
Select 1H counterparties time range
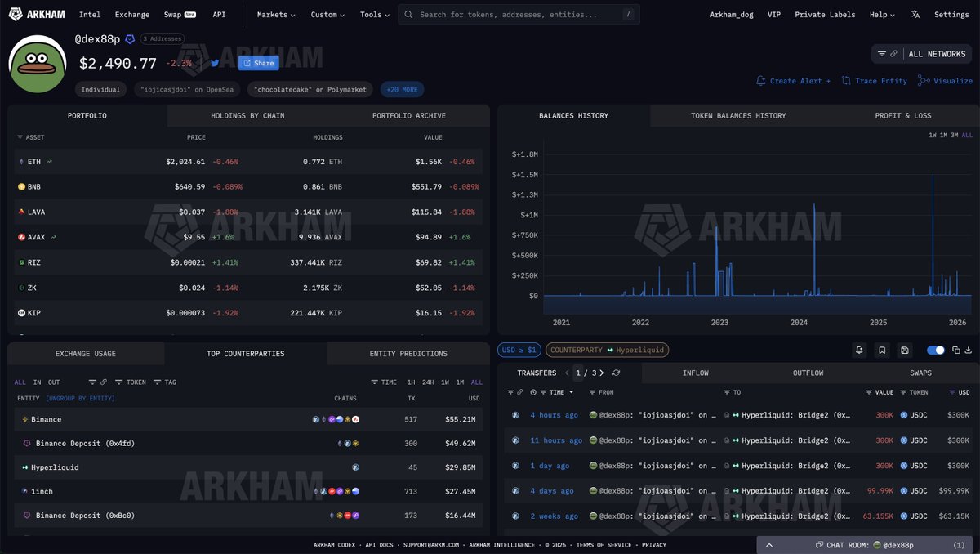(412, 382)
